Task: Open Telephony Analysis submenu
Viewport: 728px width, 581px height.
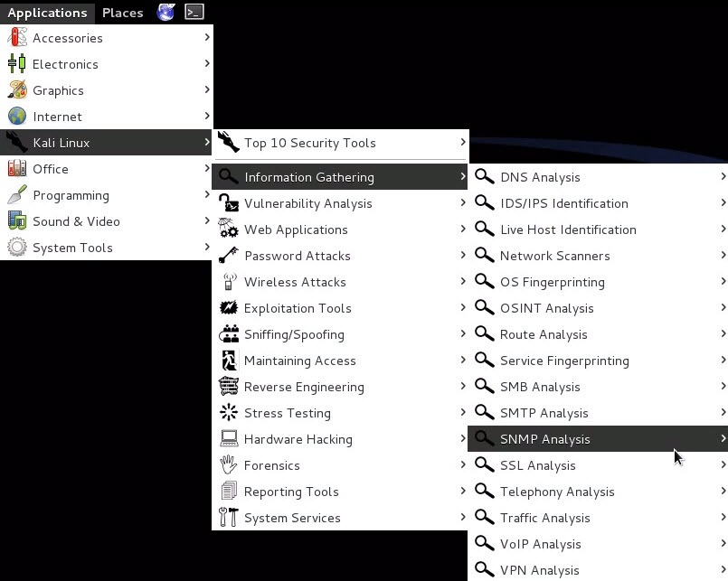Action: (x=598, y=491)
